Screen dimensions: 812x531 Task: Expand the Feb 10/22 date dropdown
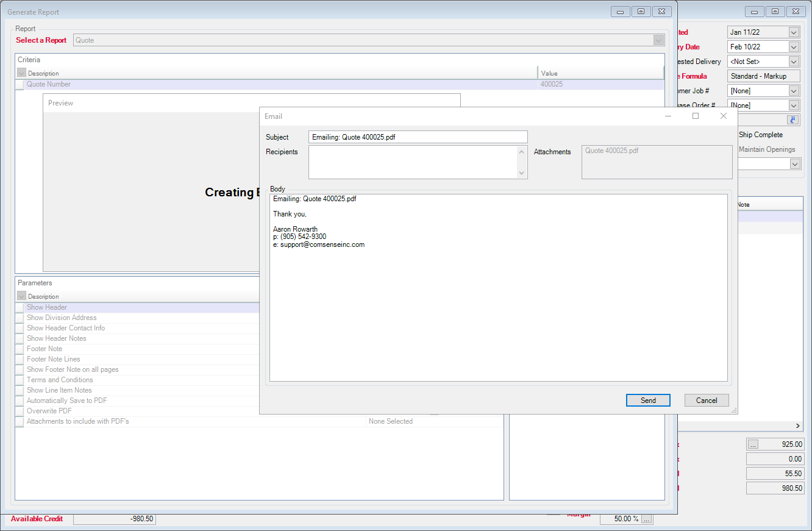tap(793, 47)
